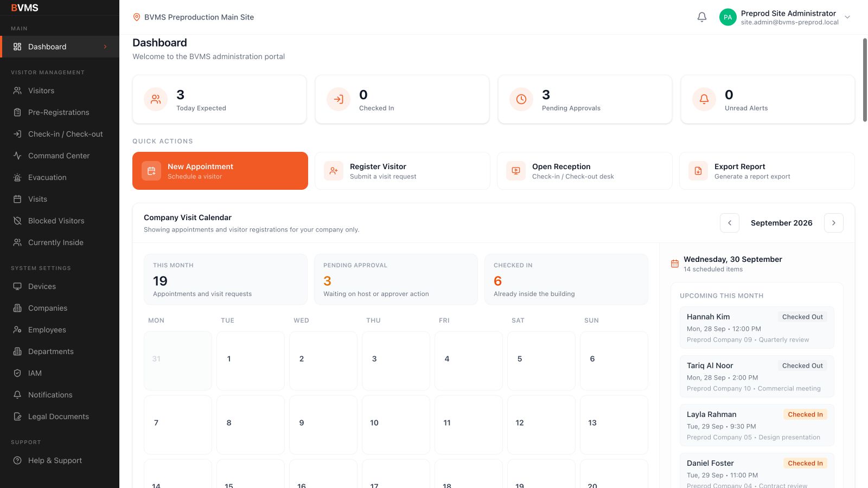
Task: Open Pre-Registrations in the sidebar
Action: click(x=60, y=112)
